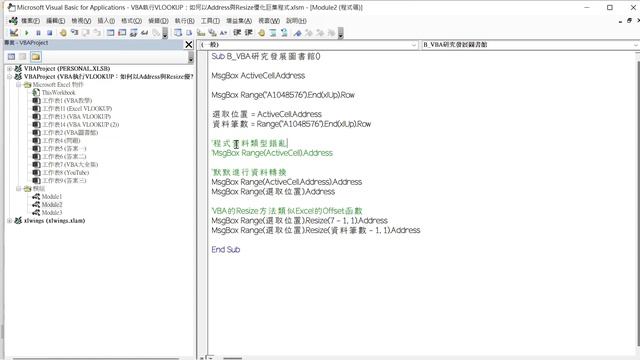This screenshot has height=360, width=640.
Task: Click the Design Mode icon in Debug toolbar
Action: click(14, 33)
